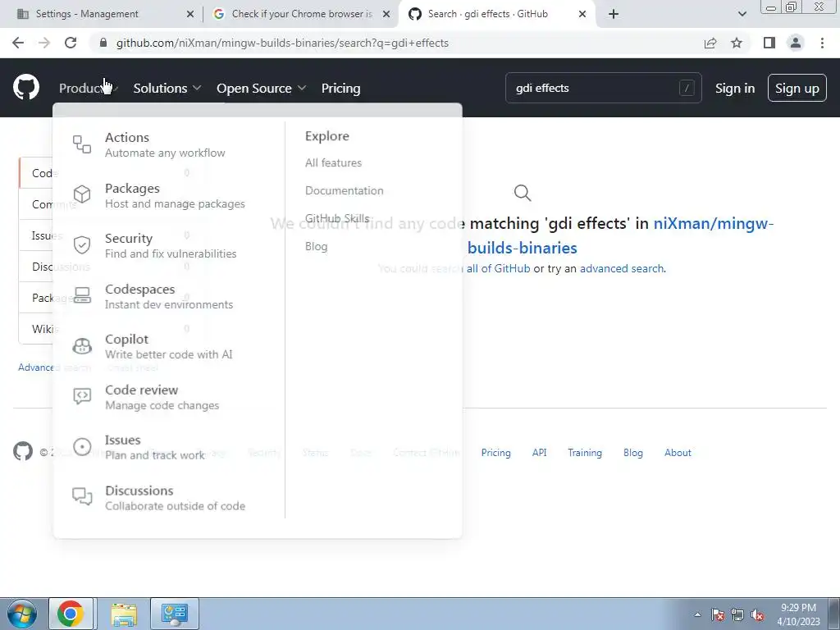Open a new tab with plus button

(x=614, y=14)
